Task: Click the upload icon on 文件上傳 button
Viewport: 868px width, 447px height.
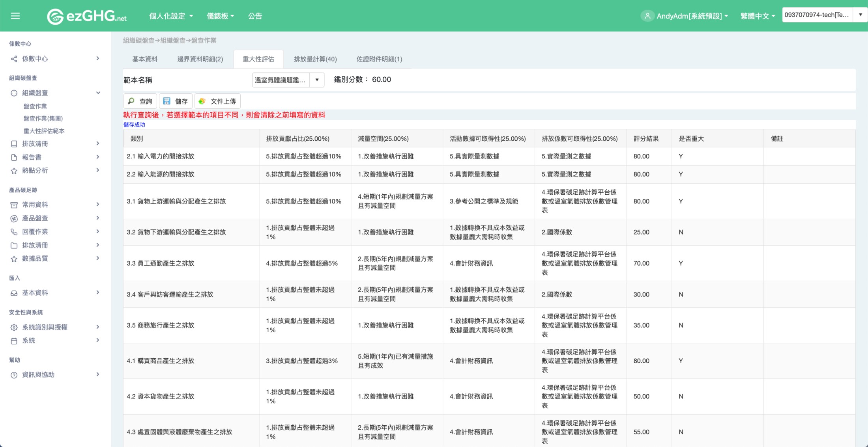Action: coord(202,101)
